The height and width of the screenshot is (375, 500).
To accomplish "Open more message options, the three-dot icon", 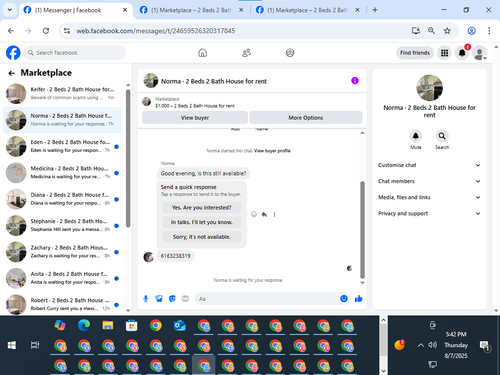I will (274, 214).
